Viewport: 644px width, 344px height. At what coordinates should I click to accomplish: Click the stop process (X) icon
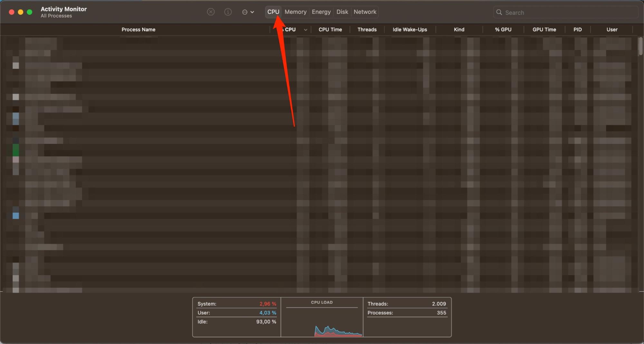pyautogui.click(x=211, y=12)
